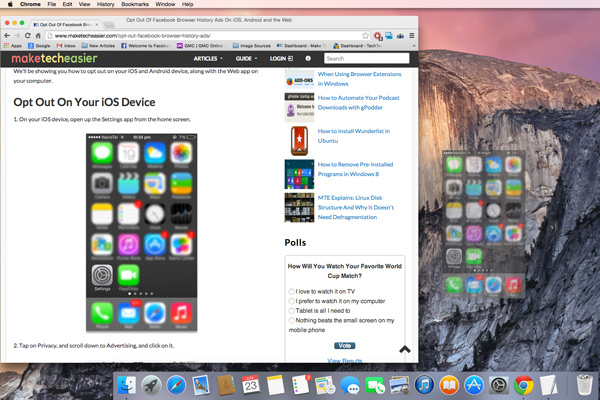600x400 pixels.
Task: Open the Mail stamp icon in Dock
Action: point(201,385)
